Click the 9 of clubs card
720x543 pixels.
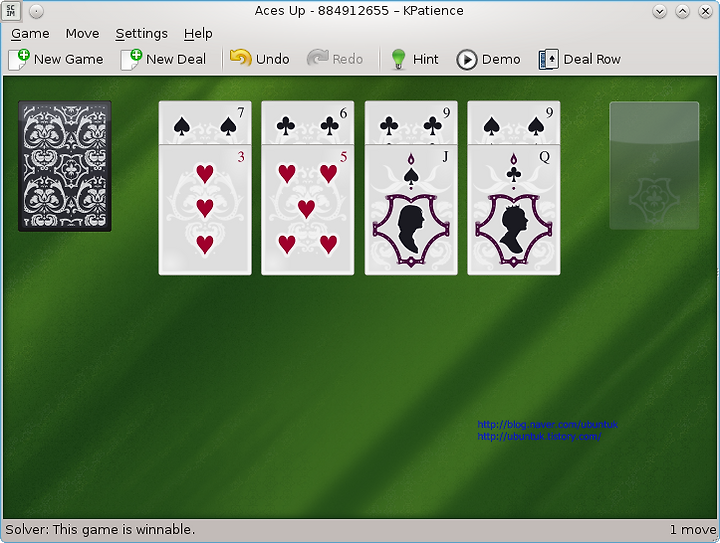(x=411, y=123)
